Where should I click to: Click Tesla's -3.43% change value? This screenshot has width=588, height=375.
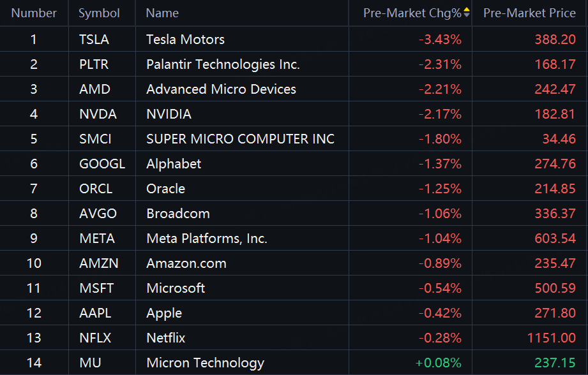tap(440, 40)
